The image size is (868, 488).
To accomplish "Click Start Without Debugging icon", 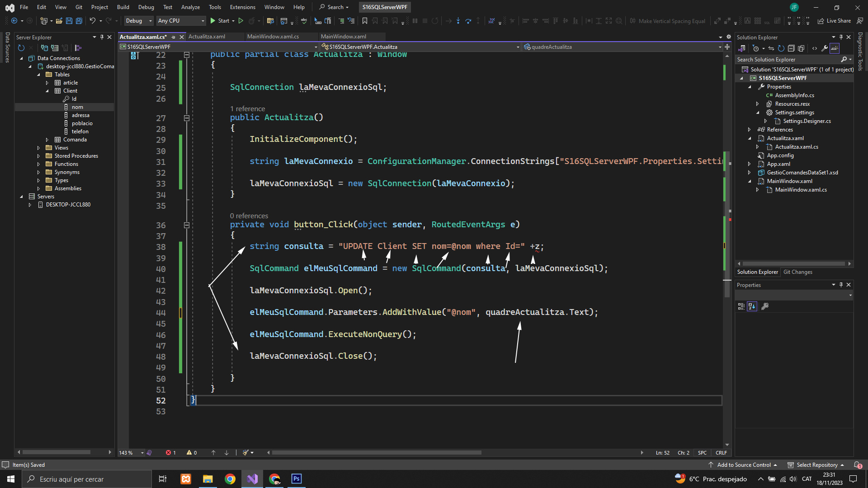I will (x=241, y=21).
